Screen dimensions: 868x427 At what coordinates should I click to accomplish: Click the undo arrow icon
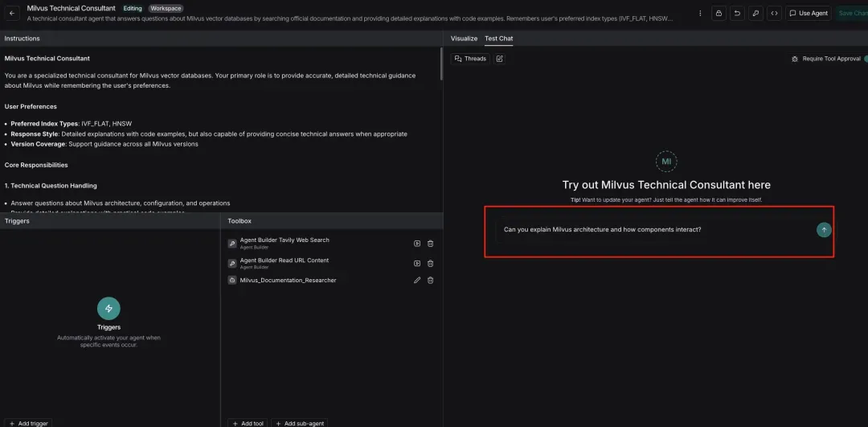pos(737,13)
